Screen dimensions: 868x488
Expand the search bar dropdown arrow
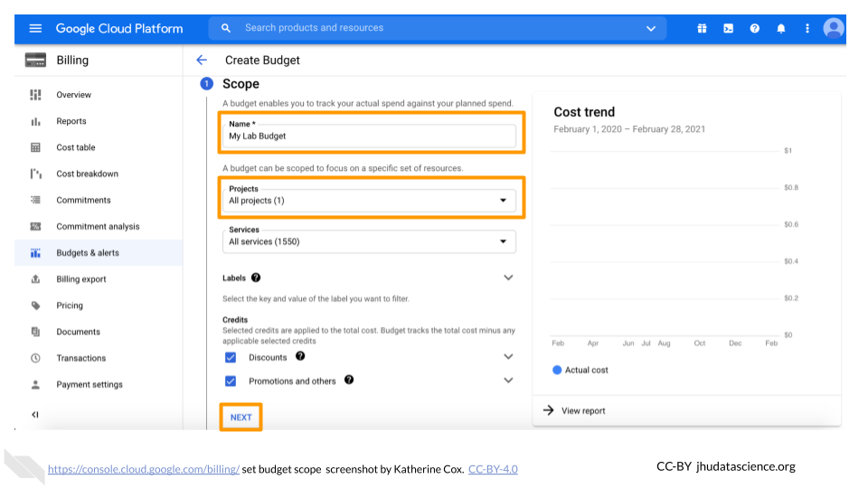pyautogui.click(x=651, y=28)
